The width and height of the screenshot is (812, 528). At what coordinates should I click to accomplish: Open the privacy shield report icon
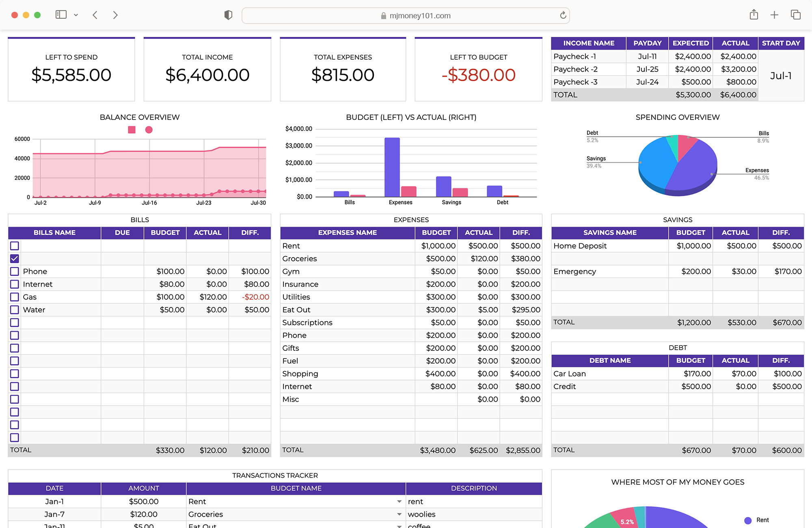coord(228,15)
